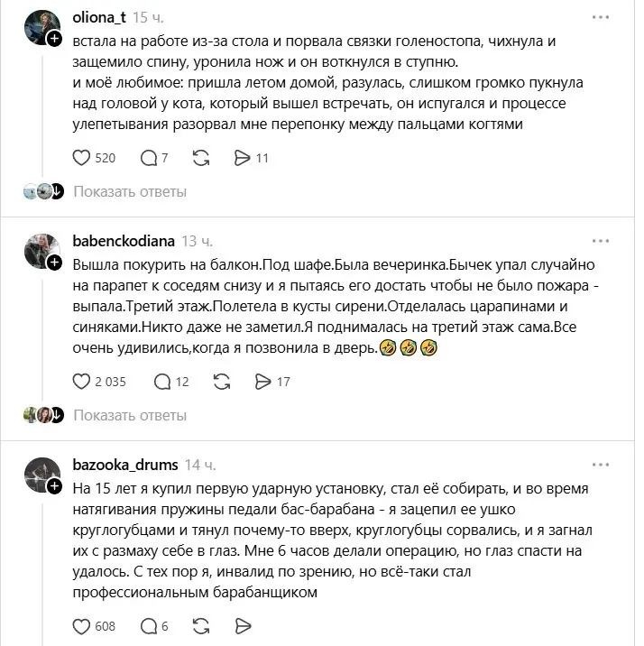This screenshot has width=644, height=646.
Task: Open the 6 comments on bazooka_drums' post
Action: [148, 626]
